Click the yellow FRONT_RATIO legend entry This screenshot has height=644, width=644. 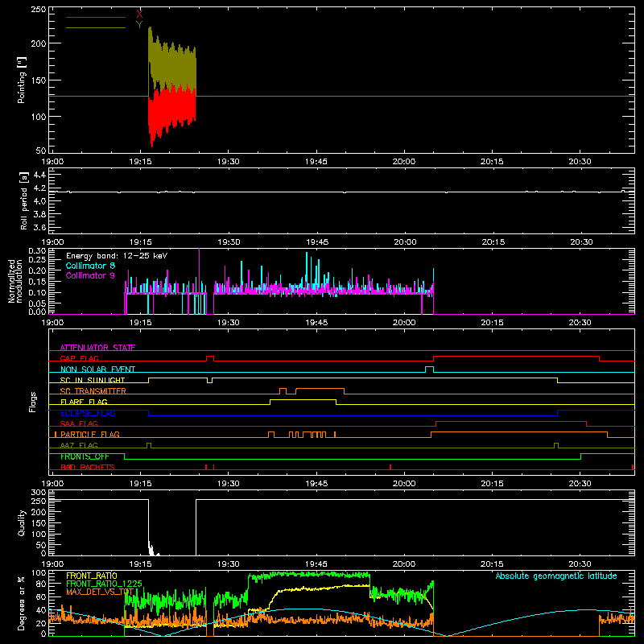(x=92, y=576)
